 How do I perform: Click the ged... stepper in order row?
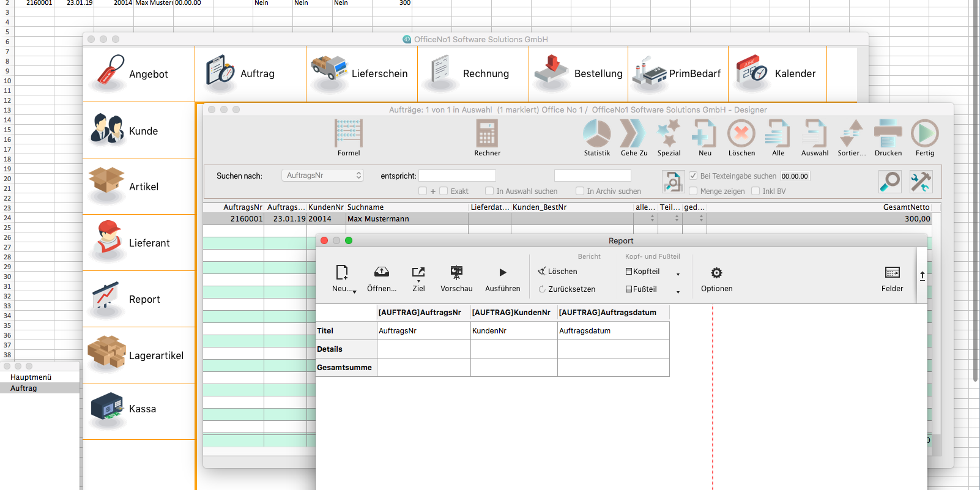pyautogui.click(x=702, y=218)
